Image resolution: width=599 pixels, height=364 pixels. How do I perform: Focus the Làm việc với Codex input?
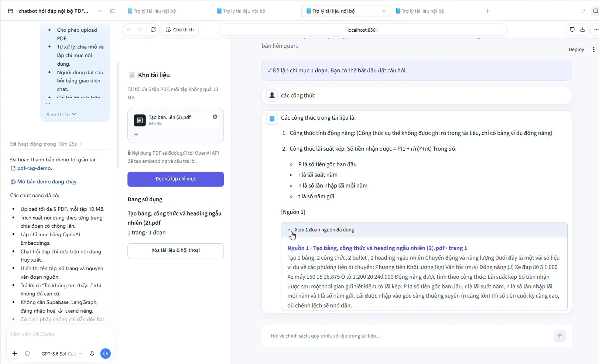pos(60,334)
